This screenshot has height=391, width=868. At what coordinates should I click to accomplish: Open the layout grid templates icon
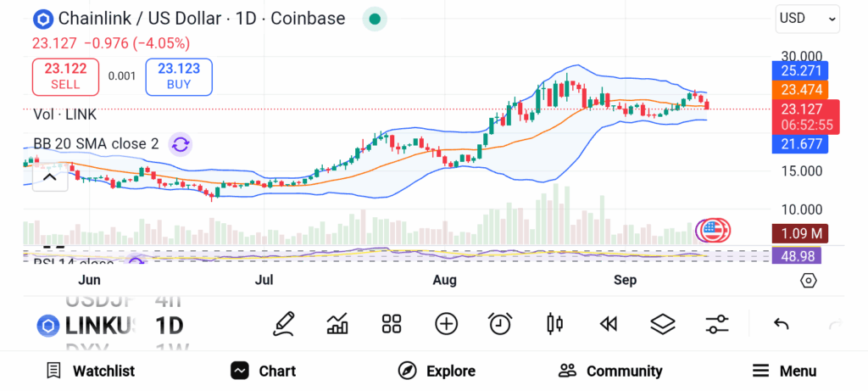pos(391,323)
